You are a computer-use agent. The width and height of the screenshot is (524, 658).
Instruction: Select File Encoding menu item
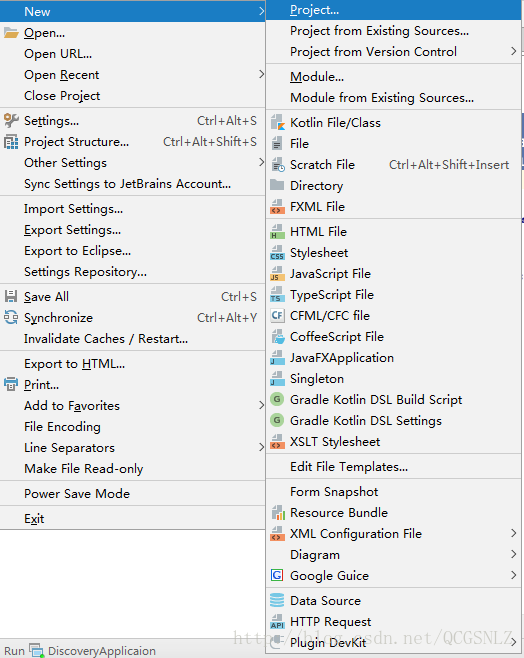[x=133, y=427]
